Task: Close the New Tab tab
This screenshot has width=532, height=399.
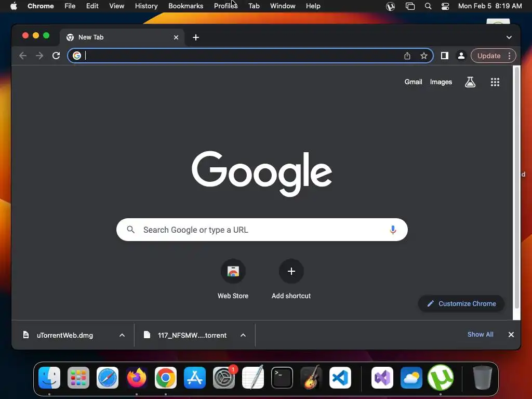Action: point(176,37)
